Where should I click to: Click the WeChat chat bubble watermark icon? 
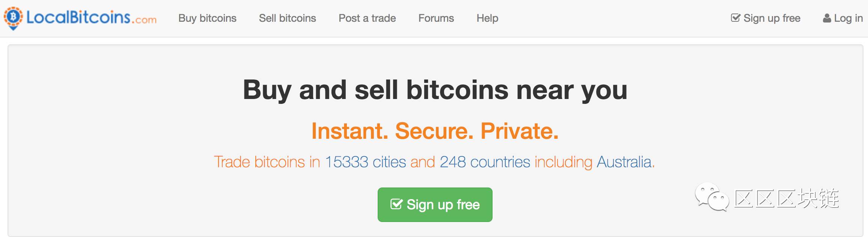(711, 197)
